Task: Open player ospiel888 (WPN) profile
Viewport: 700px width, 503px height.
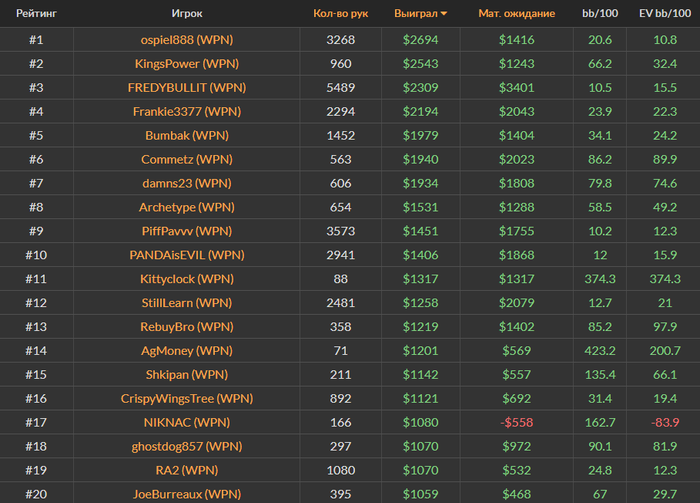Action: (x=186, y=40)
